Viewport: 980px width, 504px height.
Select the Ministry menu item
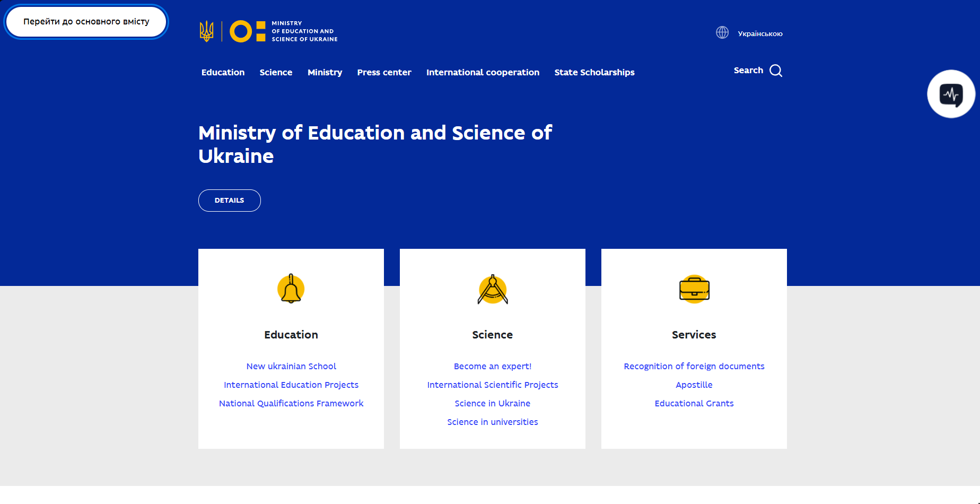325,72
